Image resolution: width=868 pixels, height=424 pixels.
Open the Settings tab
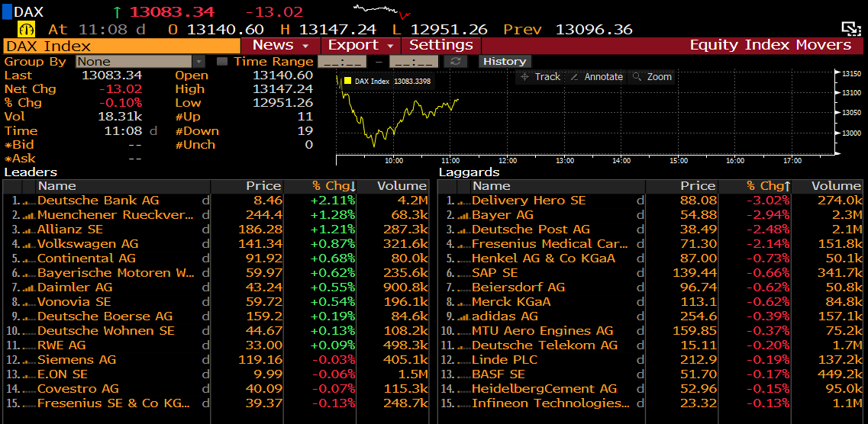pos(441,45)
